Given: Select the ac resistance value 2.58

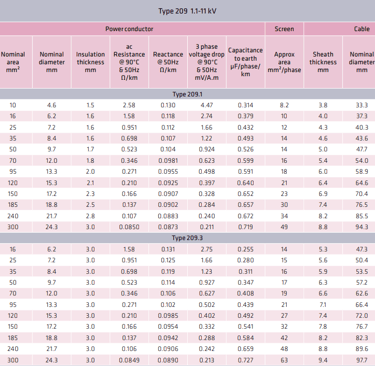Looking at the screenshot, I should tap(129, 105).
